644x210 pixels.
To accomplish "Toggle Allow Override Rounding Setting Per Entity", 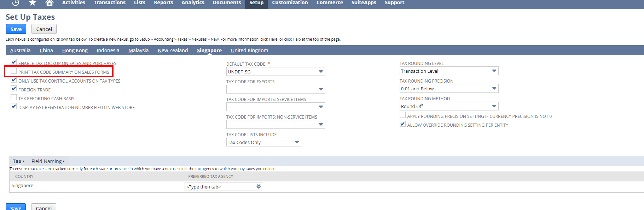I will click(402, 124).
